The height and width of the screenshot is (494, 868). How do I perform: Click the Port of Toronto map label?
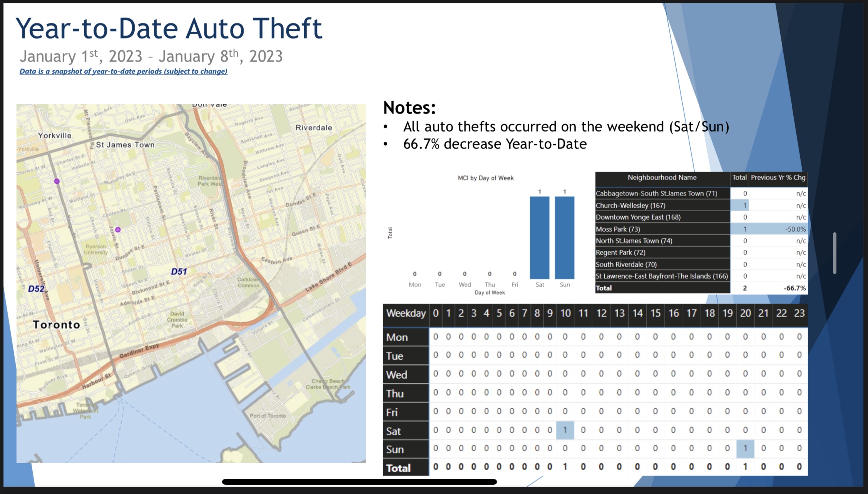pyautogui.click(x=268, y=416)
